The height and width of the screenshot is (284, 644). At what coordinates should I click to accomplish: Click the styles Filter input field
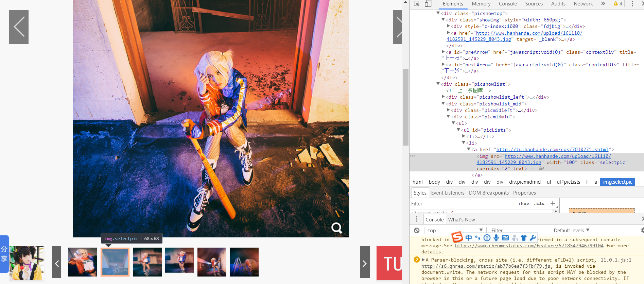coord(462,204)
